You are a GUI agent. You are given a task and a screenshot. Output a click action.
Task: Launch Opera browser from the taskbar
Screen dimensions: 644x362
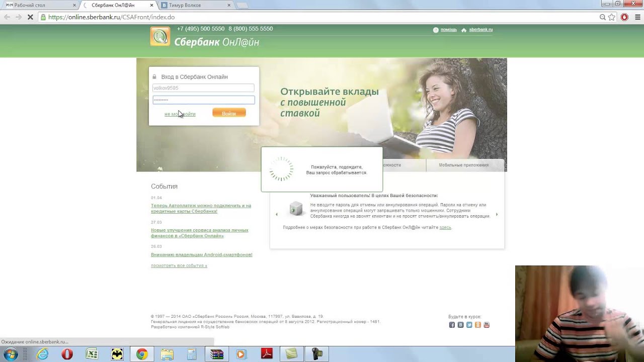(67, 354)
